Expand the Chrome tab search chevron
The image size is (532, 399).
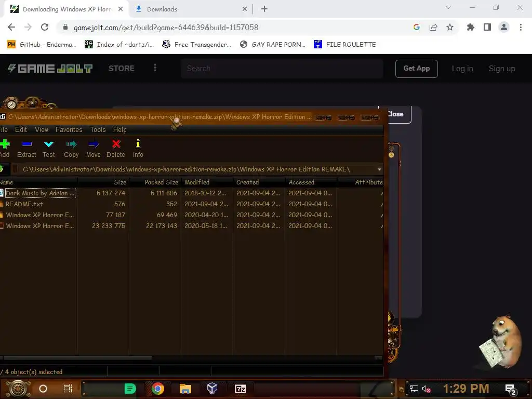click(448, 7)
